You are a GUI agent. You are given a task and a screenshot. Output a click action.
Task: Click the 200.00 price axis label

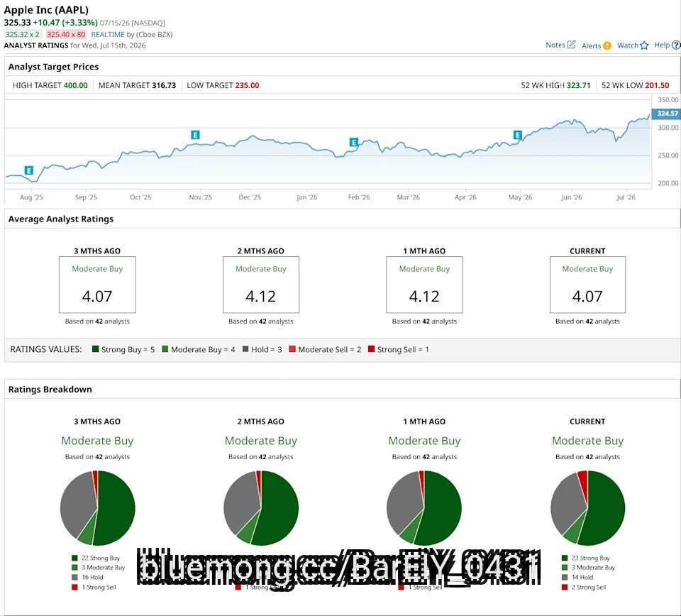click(x=668, y=183)
